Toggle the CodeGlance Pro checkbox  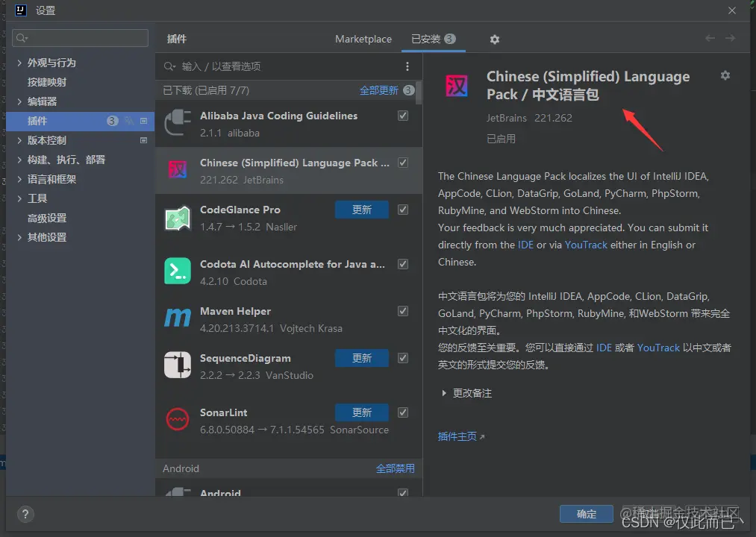(403, 210)
